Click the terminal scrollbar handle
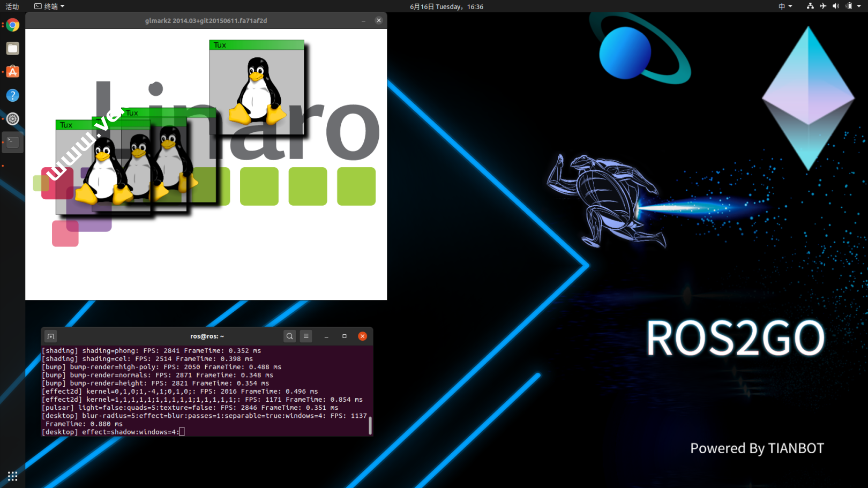 (370, 425)
